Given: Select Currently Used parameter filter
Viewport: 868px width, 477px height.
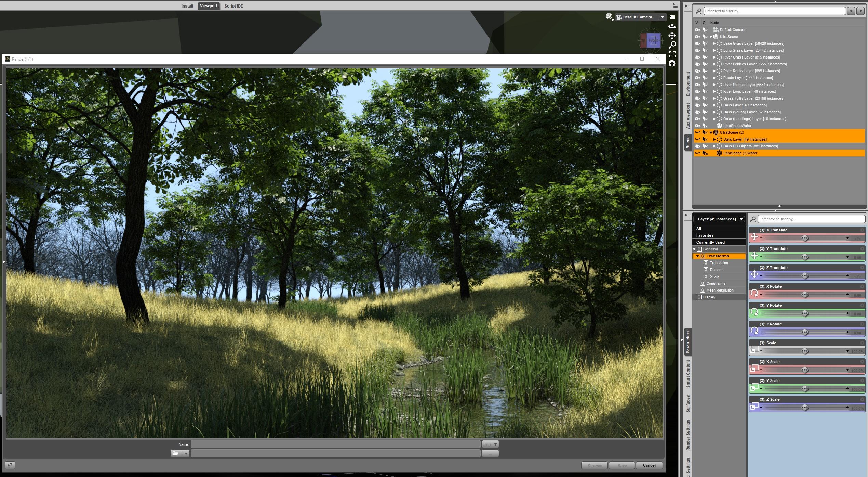Looking at the screenshot, I should point(710,242).
